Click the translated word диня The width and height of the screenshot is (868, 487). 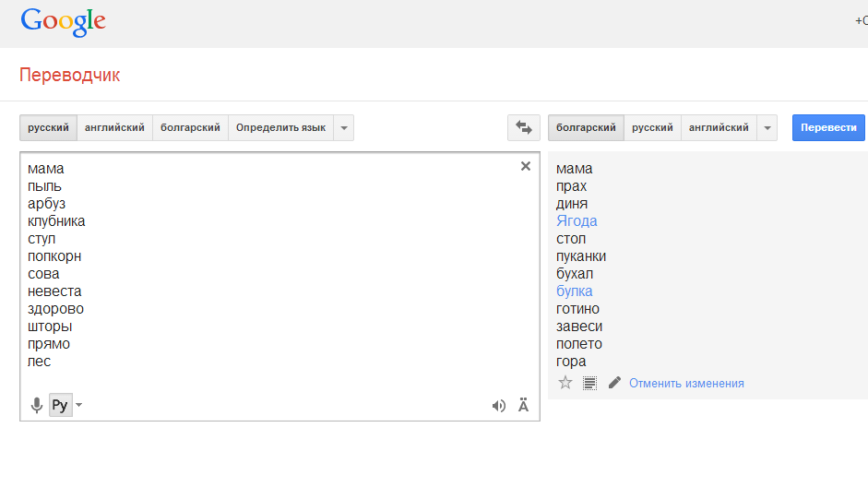[x=572, y=204]
